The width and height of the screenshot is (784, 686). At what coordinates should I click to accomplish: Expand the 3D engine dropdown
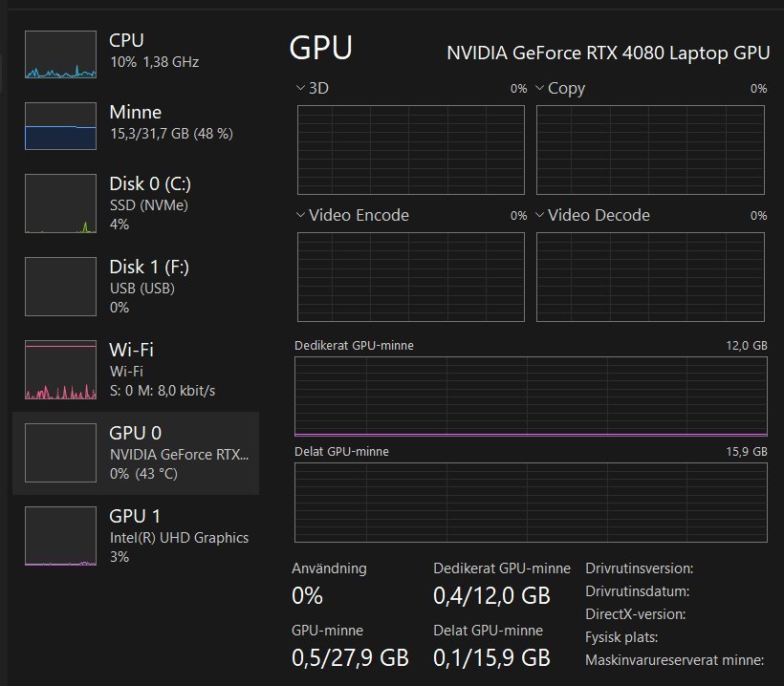[x=302, y=88]
